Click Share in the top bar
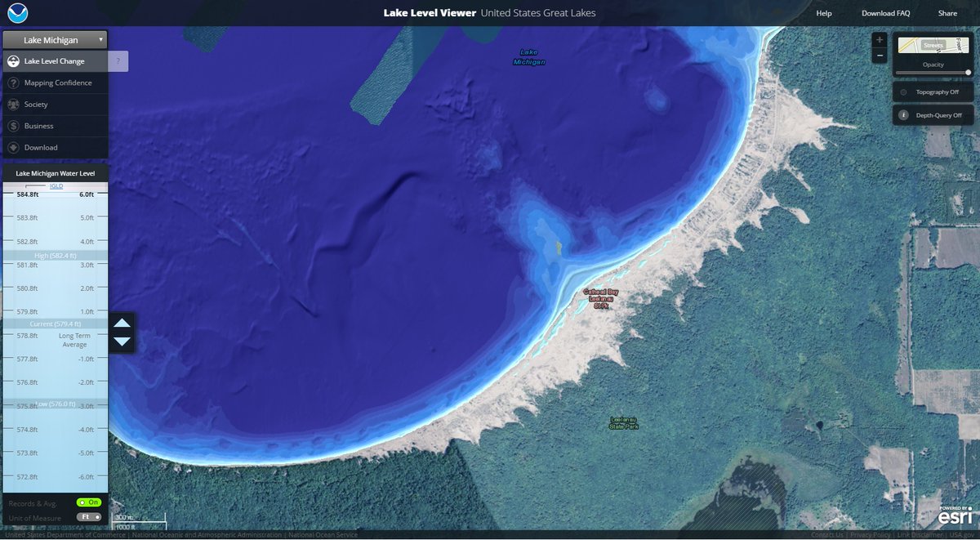980x540 pixels. click(947, 13)
